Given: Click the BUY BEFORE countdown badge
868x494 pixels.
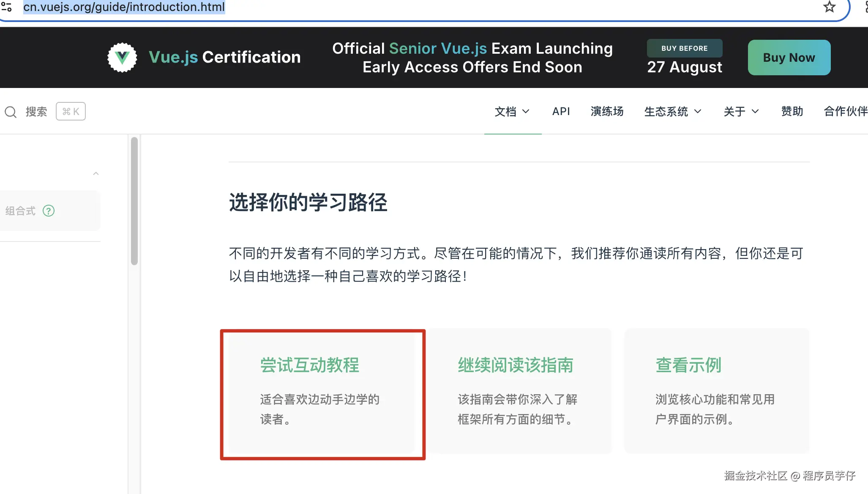Looking at the screenshot, I should pos(685,48).
